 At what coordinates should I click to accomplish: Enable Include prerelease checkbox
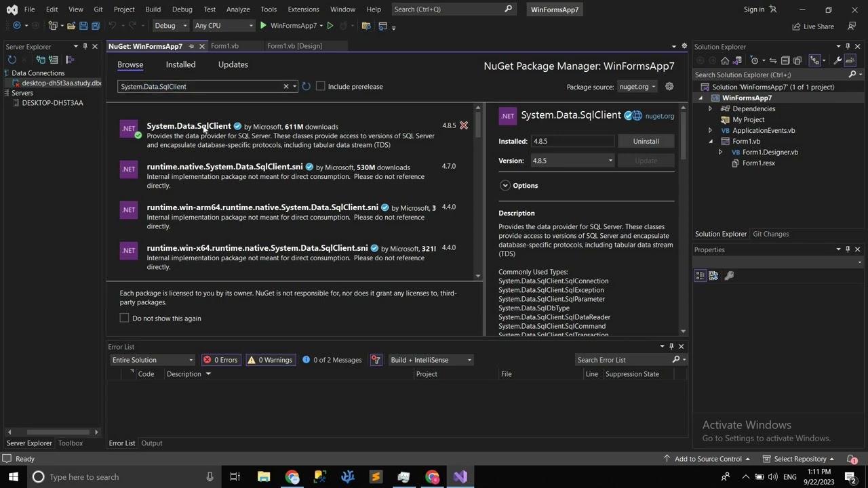tap(321, 87)
